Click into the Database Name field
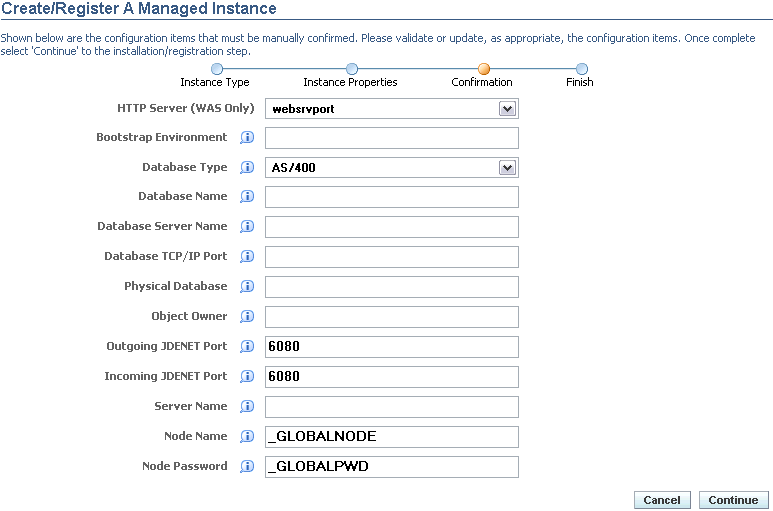The width and height of the screenshot is (773, 511). pyautogui.click(x=392, y=197)
